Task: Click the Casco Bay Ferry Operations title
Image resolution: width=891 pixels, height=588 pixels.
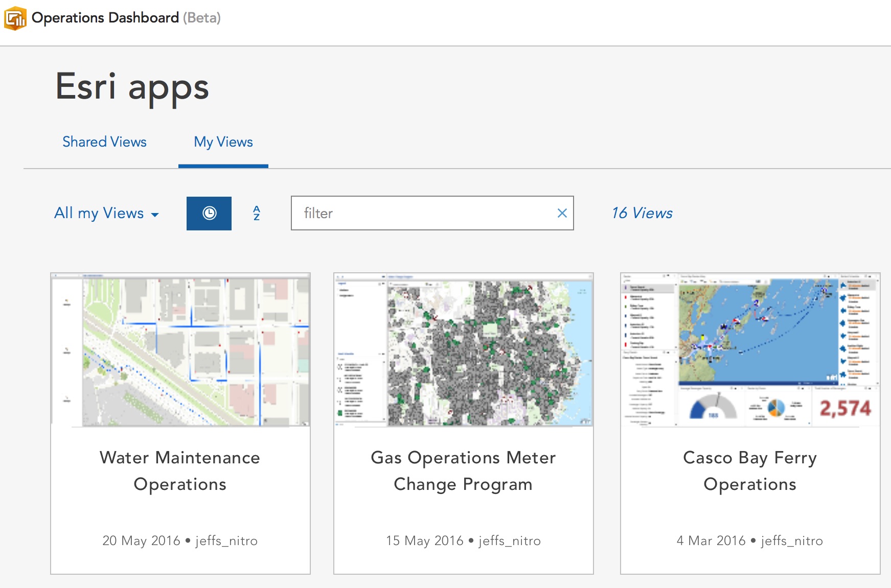Action: pyautogui.click(x=750, y=471)
